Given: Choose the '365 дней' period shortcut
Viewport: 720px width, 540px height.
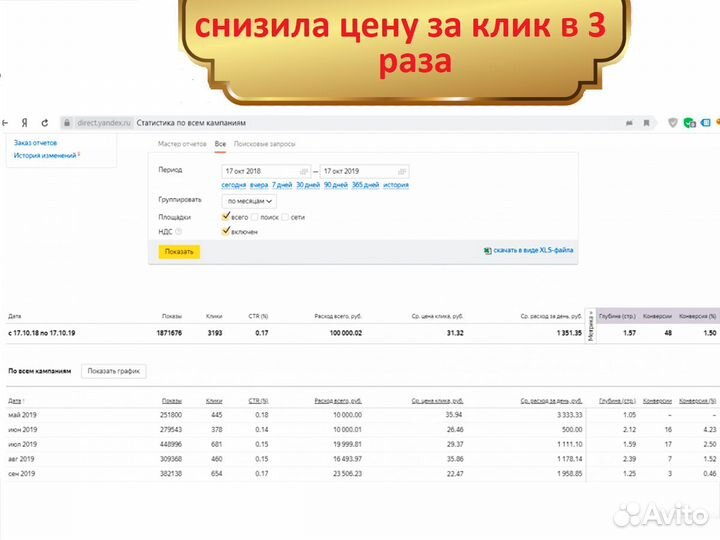Looking at the screenshot, I should pyautogui.click(x=366, y=185).
